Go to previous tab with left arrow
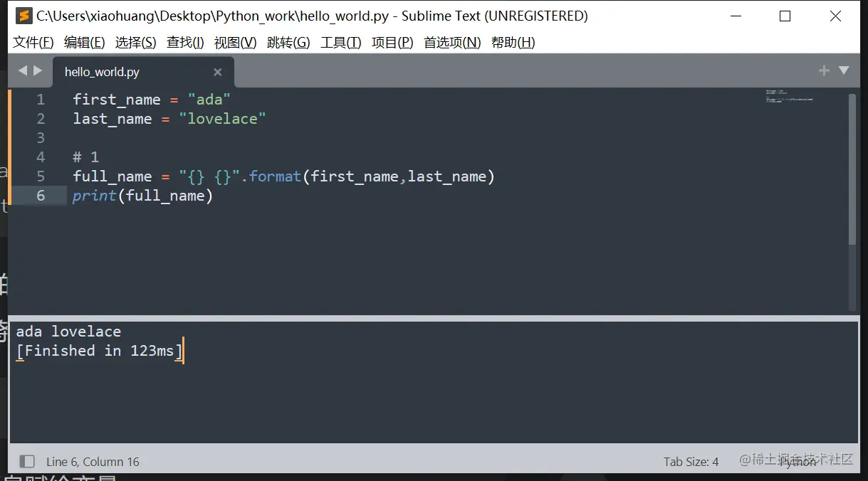Screen dimensions: 868x481 (22, 70)
